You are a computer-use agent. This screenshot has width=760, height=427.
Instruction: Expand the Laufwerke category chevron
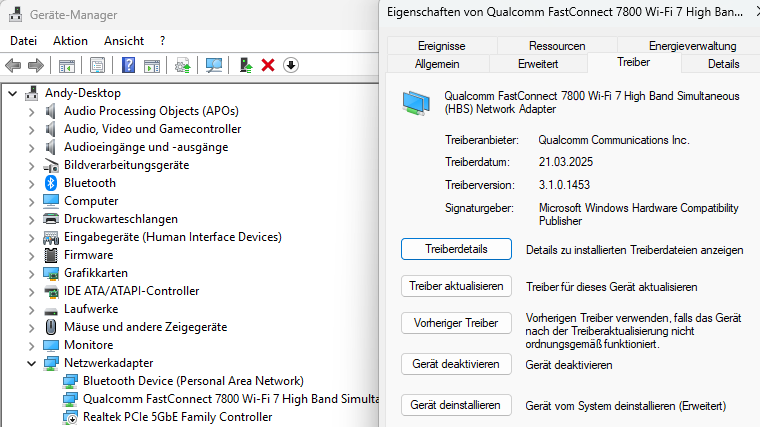coord(32,309)
